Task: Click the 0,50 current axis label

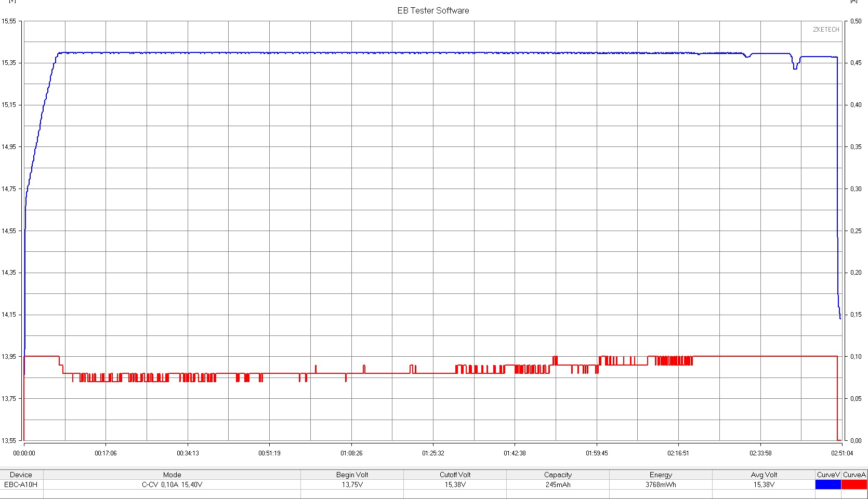Action: coord(856,21)
